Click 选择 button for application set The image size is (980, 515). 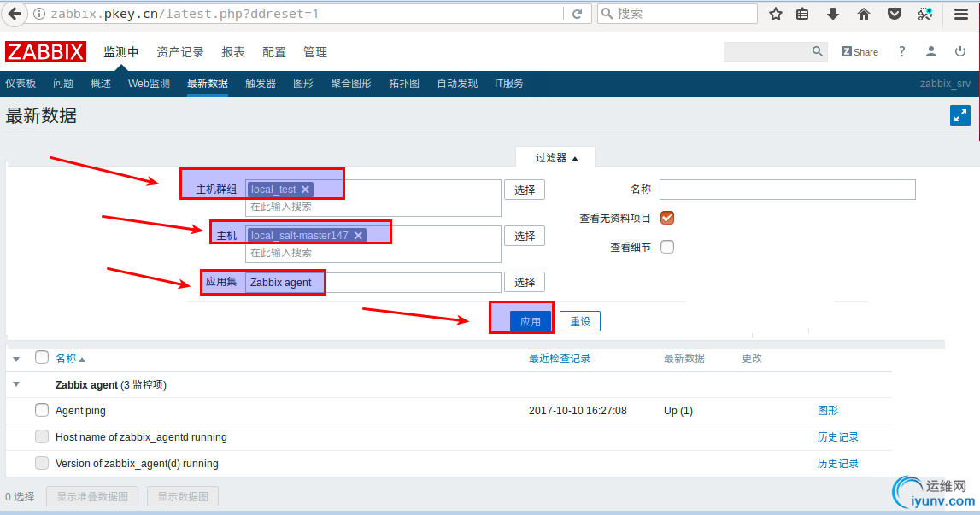[x=525, y=283]
